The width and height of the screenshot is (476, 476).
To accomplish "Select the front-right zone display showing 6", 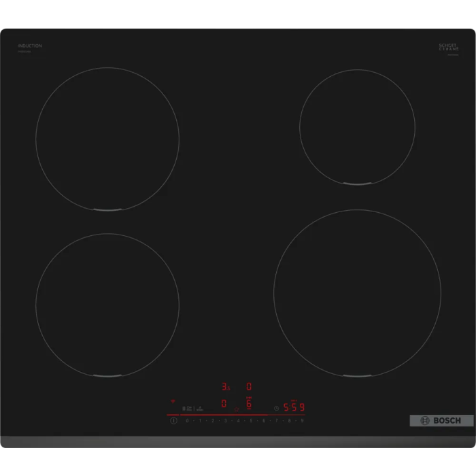I will pos(249,403).
